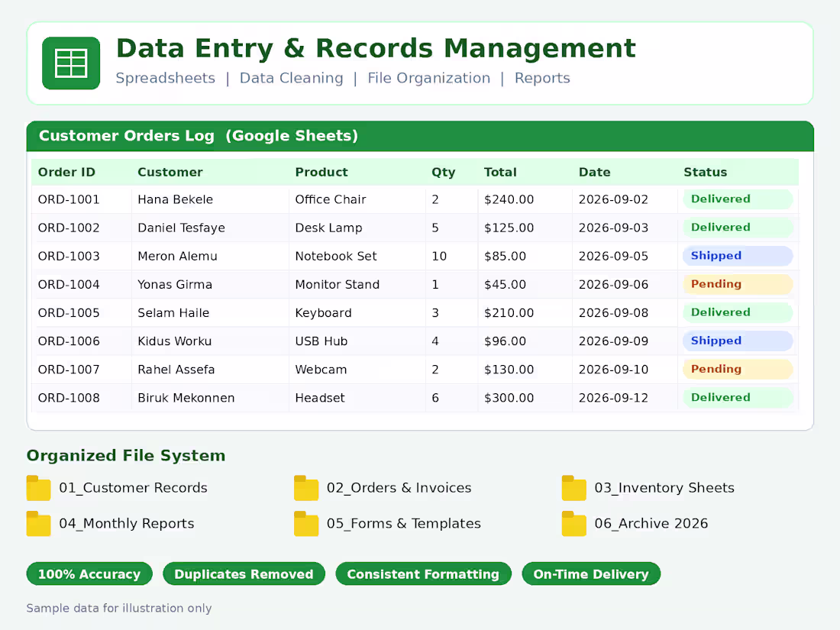Select the Delivered status pill for ORD-1001

738,199
